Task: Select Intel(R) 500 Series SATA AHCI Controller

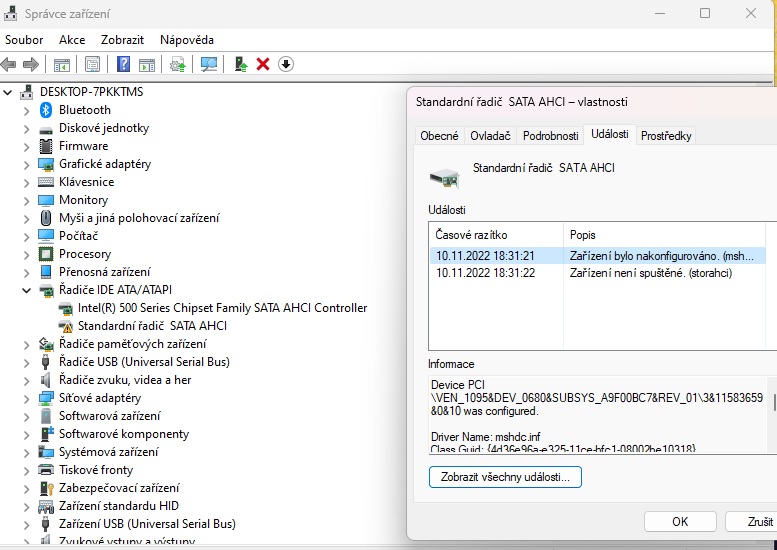Action: 222,308
